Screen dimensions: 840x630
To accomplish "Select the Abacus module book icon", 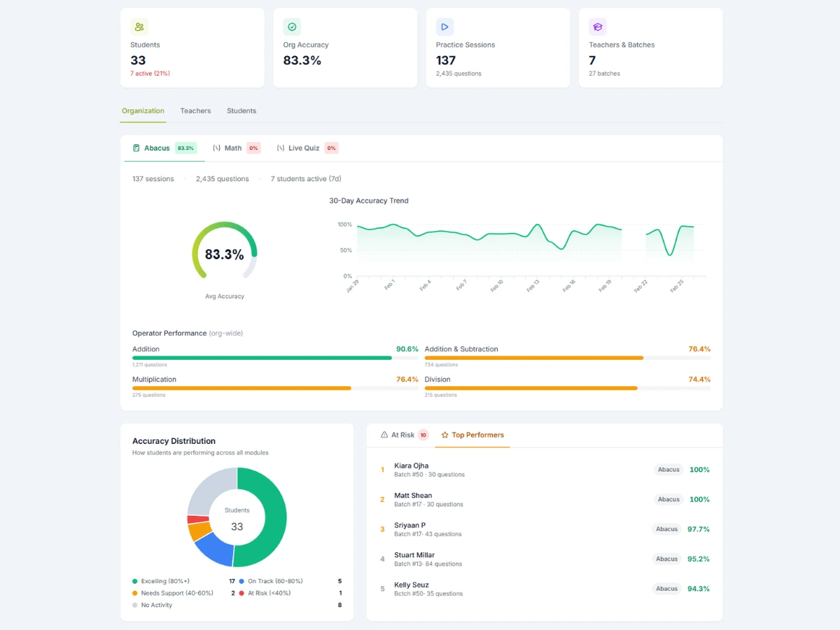I will [136, 148].
